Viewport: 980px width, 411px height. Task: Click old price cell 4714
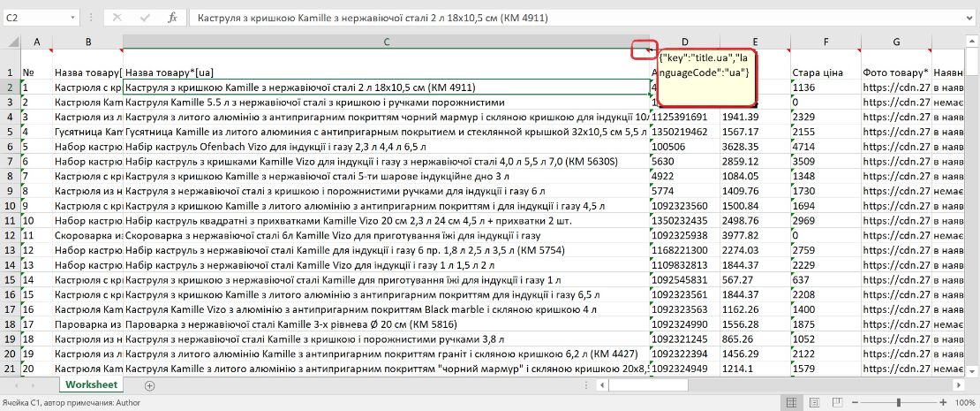click(825, 147)
